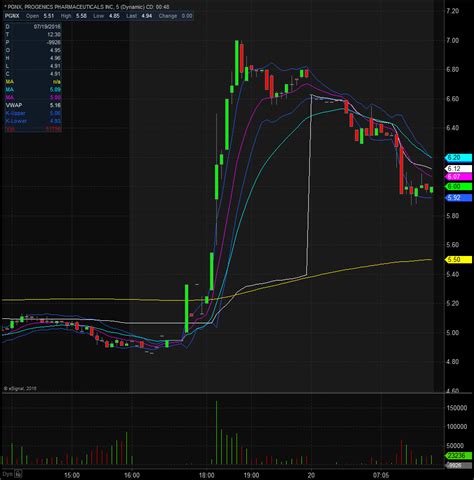Click the 18:00 label on time axis
Image resolution: width=474 pixels, height=480 pixels.
(x=207, y=475)
